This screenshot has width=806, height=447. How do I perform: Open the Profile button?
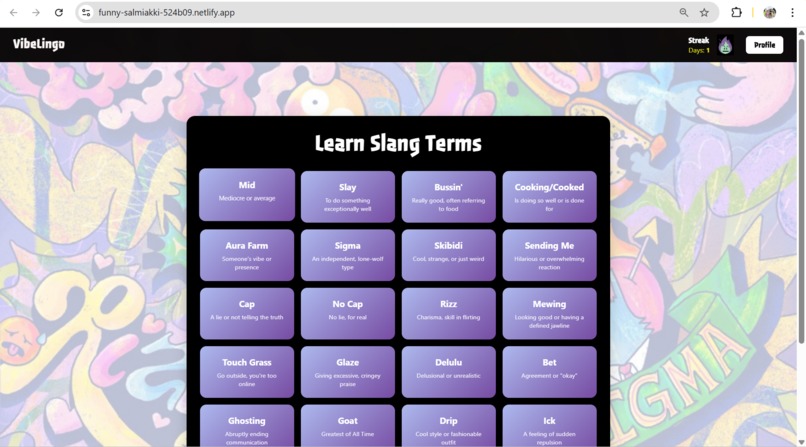tap(764, 45)
